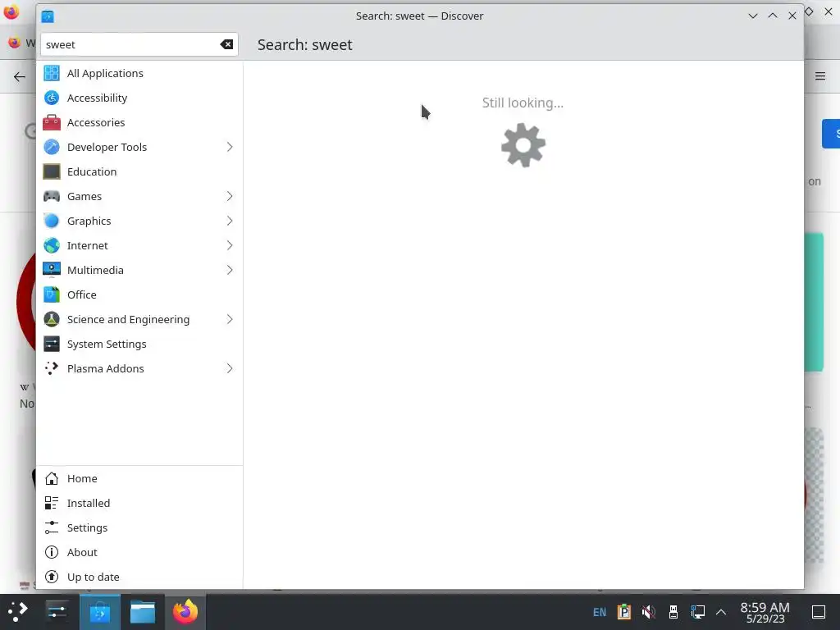Click the Office documents icon
This screenshot has height=630, width=840.
coord(52,295)
